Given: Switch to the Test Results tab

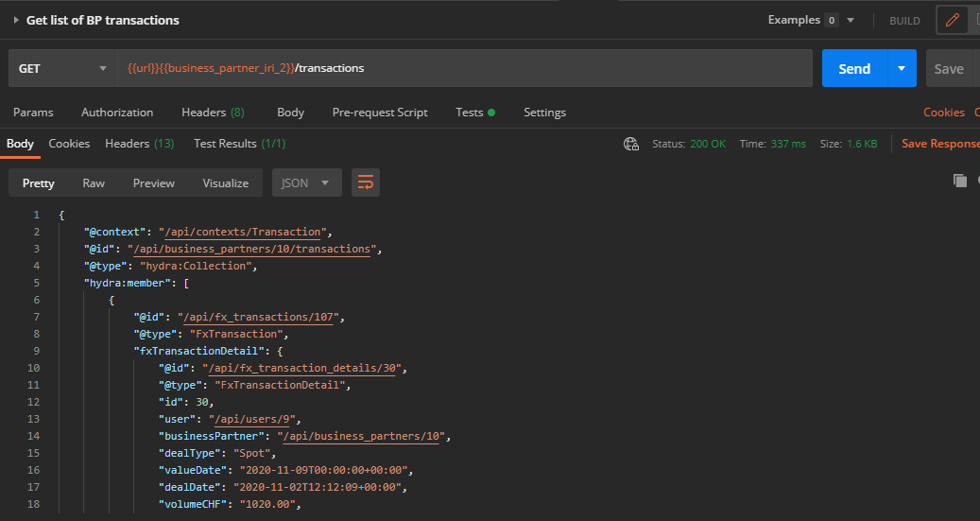Looking at the screenshot, I should (x=239, y=144).
